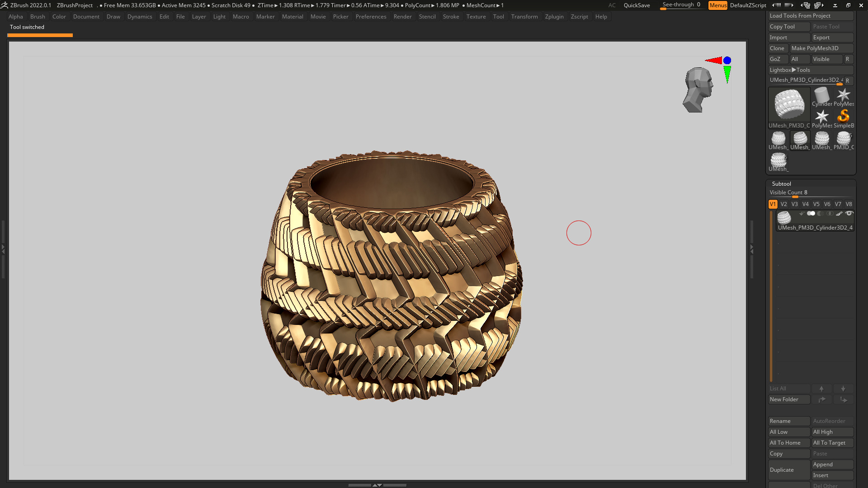Viewport: 868px width, 488px height.
Task: Click R button beside GoZ Visible
Action: [849, 59]
